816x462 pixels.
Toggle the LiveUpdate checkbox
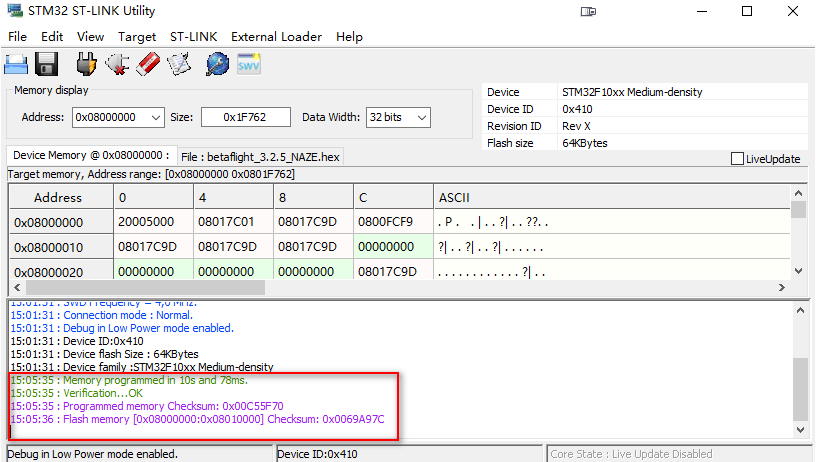[737, 159]
